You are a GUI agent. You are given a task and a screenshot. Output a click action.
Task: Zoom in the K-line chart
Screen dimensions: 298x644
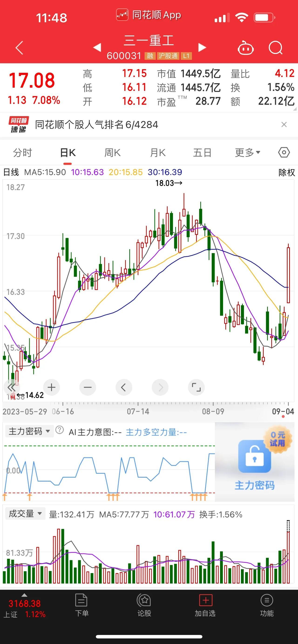pyautogui.click(x=51, y=387)
